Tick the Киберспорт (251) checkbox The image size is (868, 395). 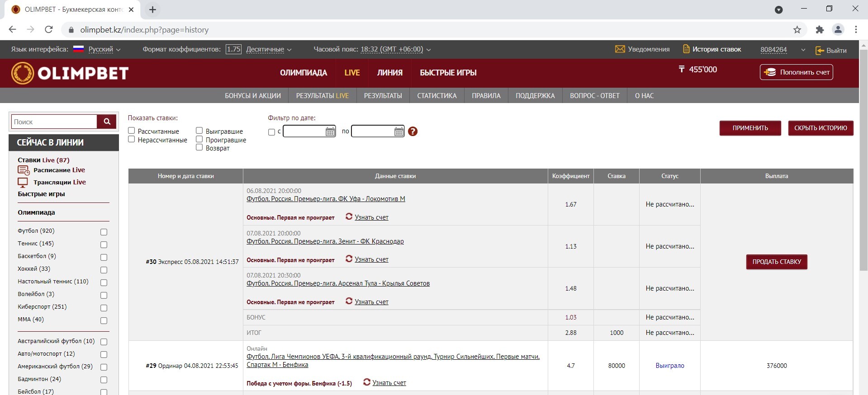tap(104, 308)
